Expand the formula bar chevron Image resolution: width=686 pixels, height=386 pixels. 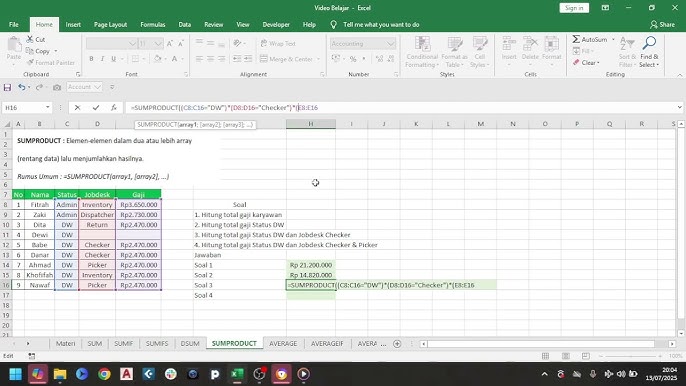tap(679, 107)
